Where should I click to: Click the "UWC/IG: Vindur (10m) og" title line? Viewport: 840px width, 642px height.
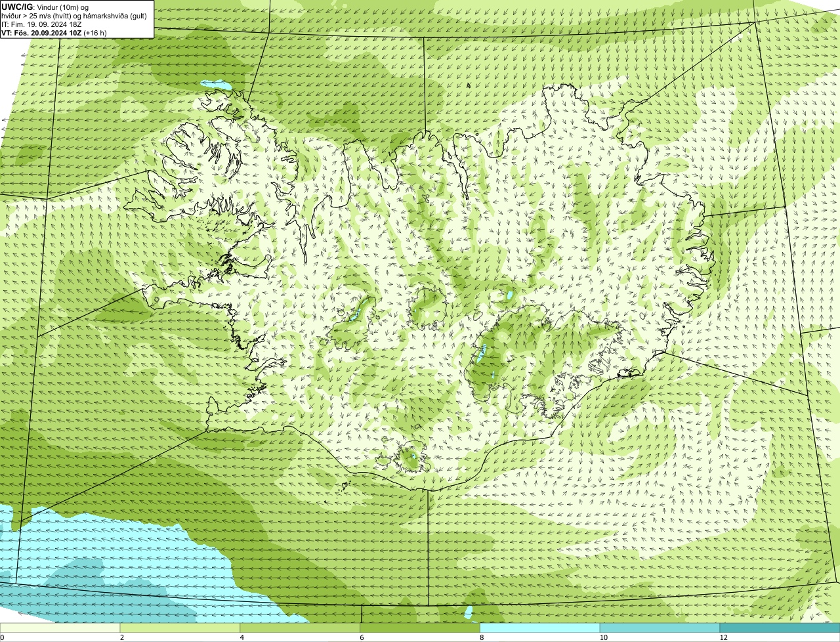pos(45,7)
